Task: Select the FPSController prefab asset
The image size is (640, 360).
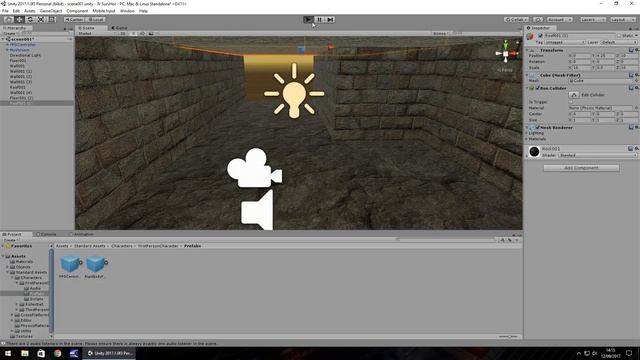Action: coord(70,267)
